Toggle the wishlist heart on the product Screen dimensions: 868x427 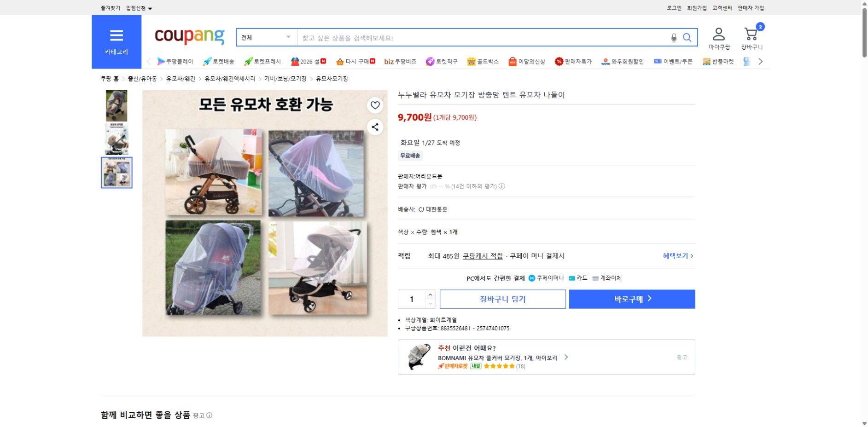tap(375, 105)
